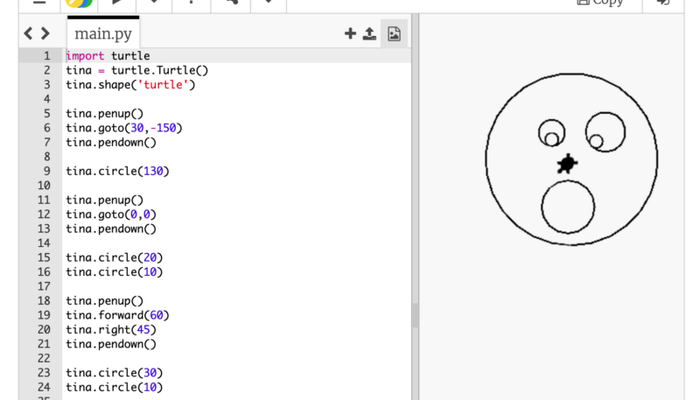
Task: Click the "tina.penup()" on line 18
Action: [x=105, y=301]
